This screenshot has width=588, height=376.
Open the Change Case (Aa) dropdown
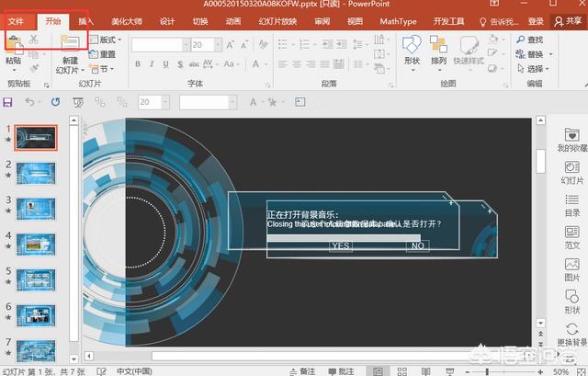click(x=231, y=64)
